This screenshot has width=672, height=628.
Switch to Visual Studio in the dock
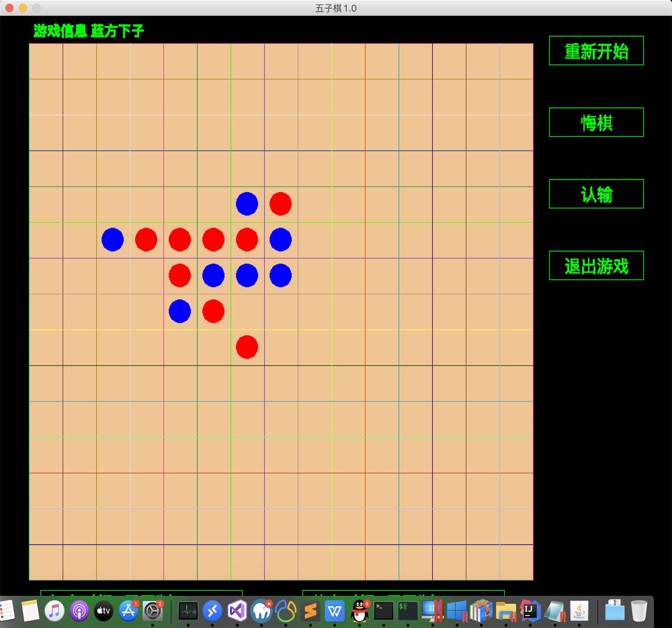tap(237, 611)
